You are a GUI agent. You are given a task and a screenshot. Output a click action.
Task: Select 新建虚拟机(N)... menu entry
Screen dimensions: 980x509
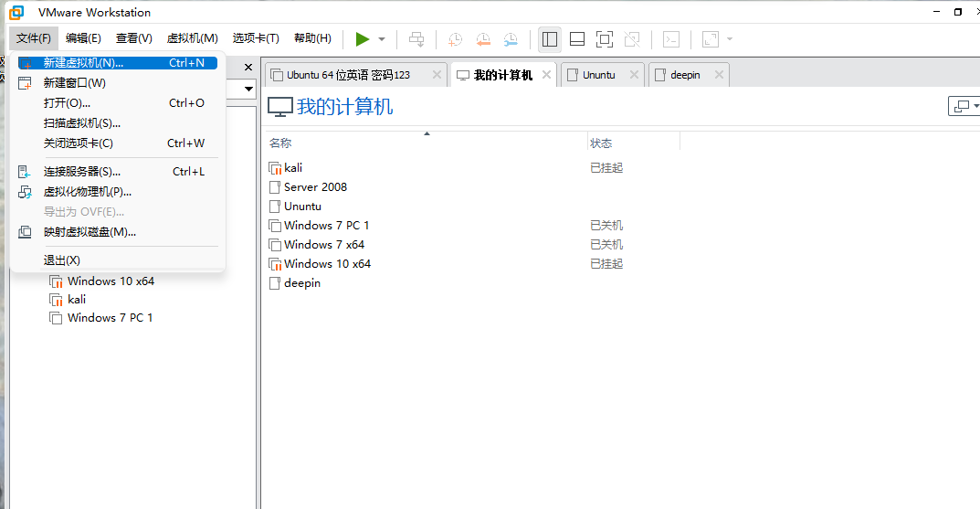point(118,62)
